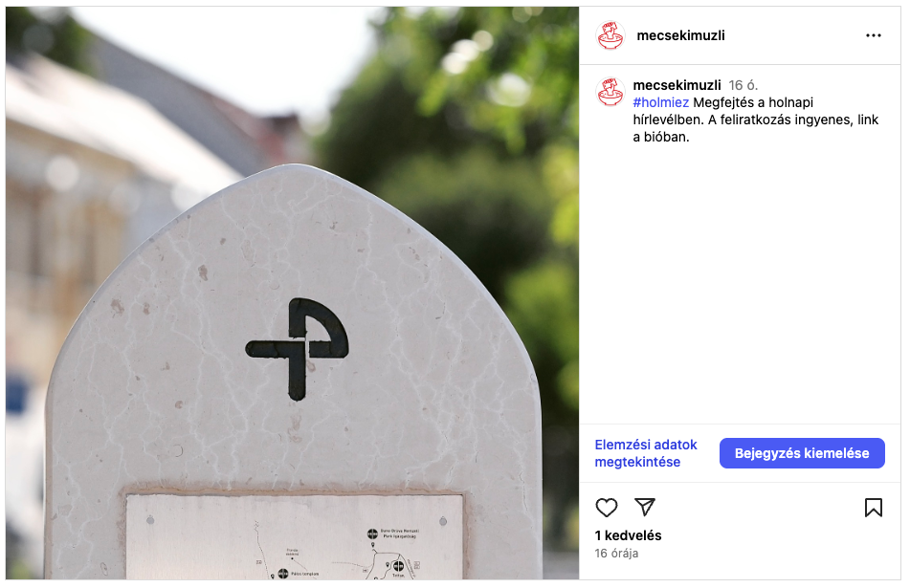The width and height of the screenshot is (910, 588).
Task: Click the 16 ó. time next to caption
Action: pos(744,85)
